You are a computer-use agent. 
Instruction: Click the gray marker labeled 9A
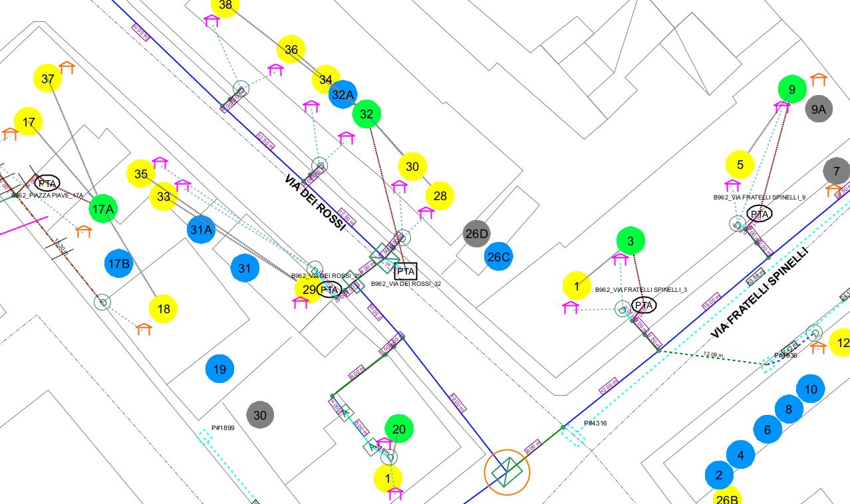[818, 110]
